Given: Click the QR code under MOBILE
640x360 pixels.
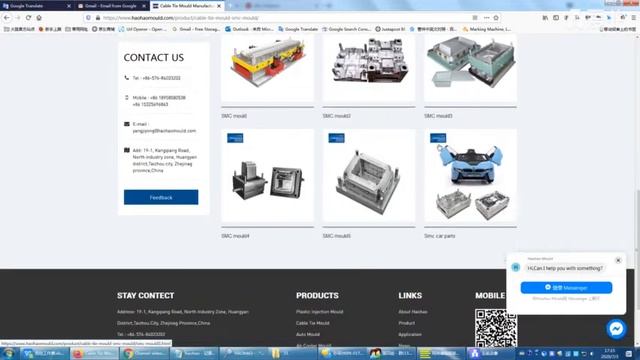Looking at the screenshot, I should tap(496, 329).
